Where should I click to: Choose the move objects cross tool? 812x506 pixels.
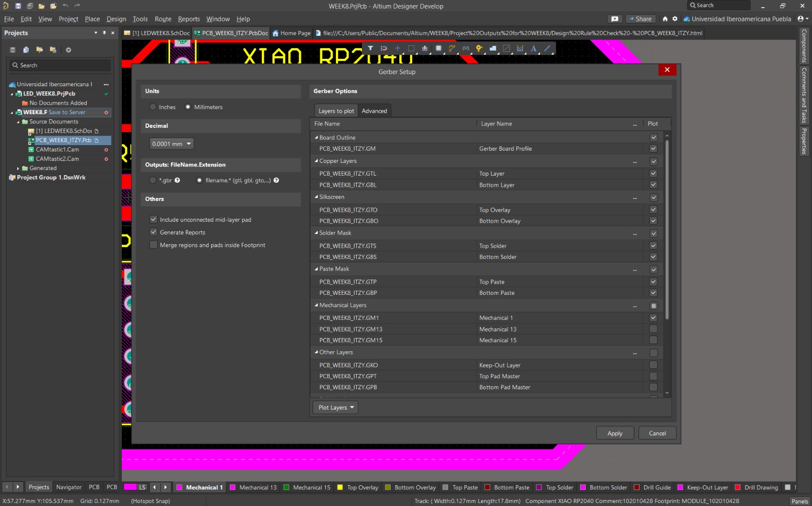(397, 49)
